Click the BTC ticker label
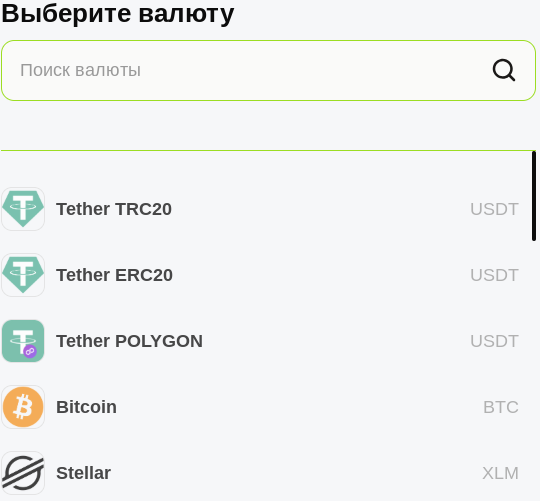The height and width of the screenshot is (501, 540). click(501, 407)
